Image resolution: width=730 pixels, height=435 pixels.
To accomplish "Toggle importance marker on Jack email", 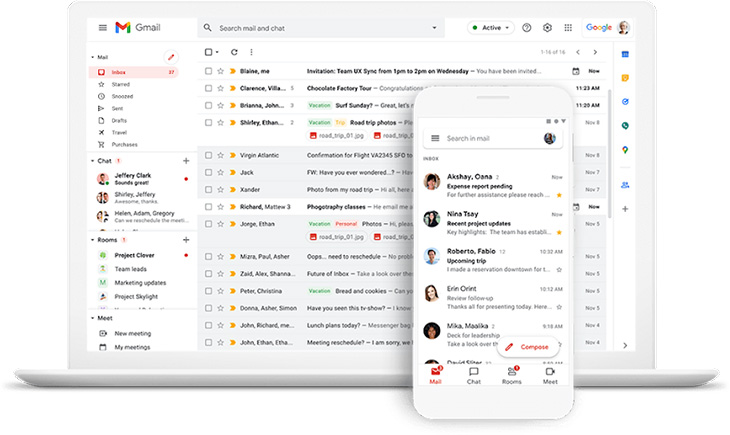I will click(233, 172).
